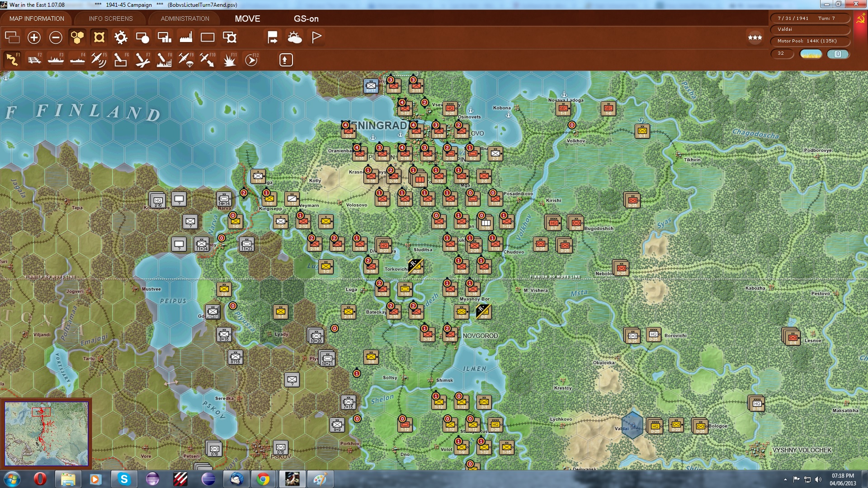868x488 pixels.
Task: Click the VYSHNY VOLOCHEK city label
Action: [x=802, y=450]
